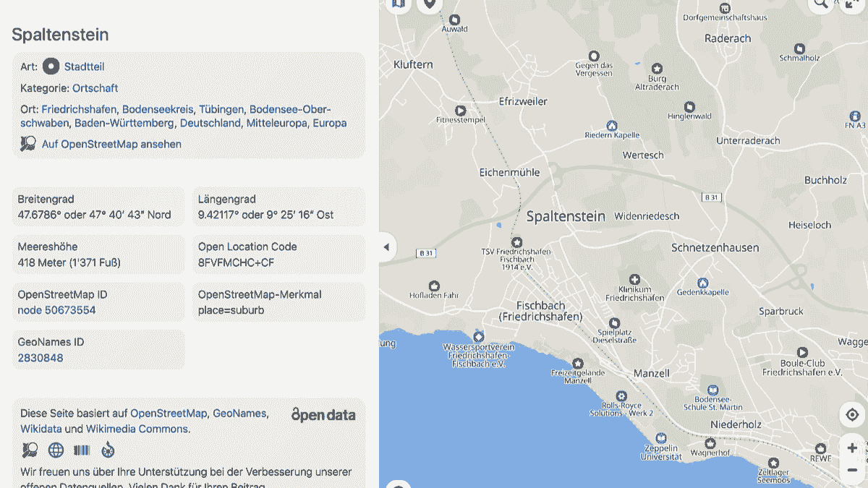Select the Klinikum Friedrichshafen hospital marker
868x488 pixels.
(x=634, y=280)
